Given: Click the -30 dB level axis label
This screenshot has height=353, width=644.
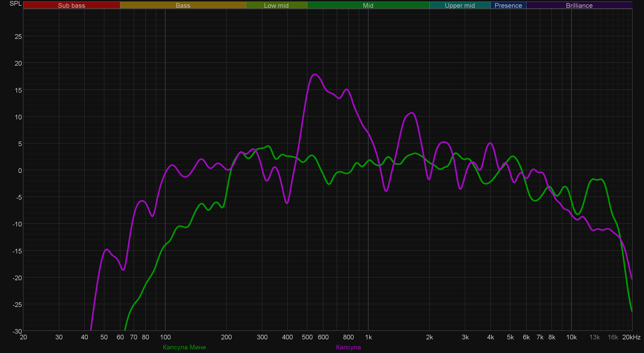Looking at the screenshot, I should pyautogui.click(x=17, y=331).
